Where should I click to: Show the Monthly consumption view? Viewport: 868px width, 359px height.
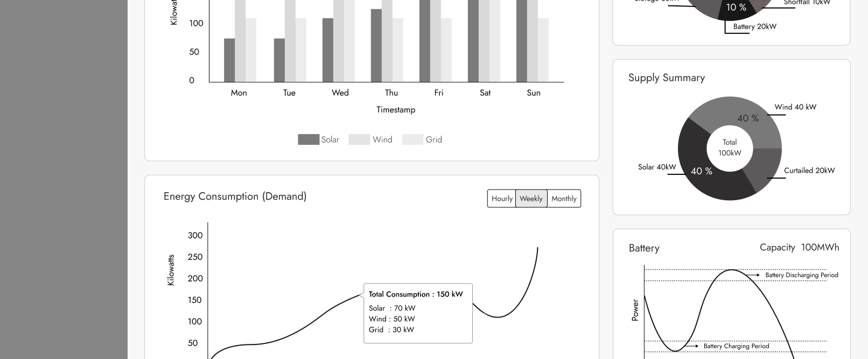pos(564,199)
